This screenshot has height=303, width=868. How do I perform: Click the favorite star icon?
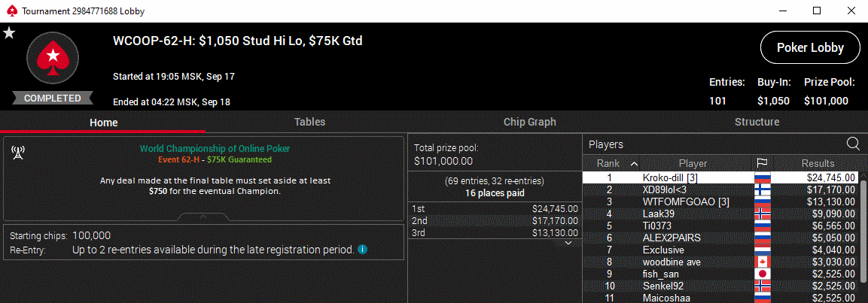(9, 32)
